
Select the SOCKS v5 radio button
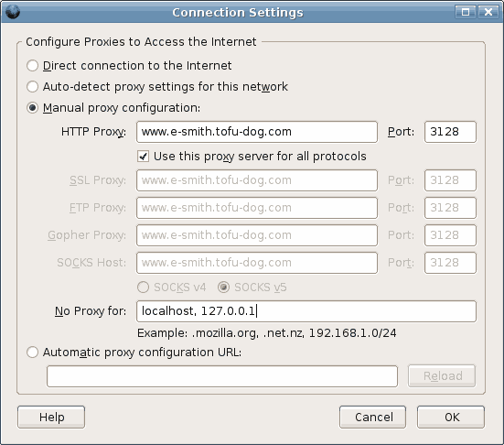pos(224,287)
